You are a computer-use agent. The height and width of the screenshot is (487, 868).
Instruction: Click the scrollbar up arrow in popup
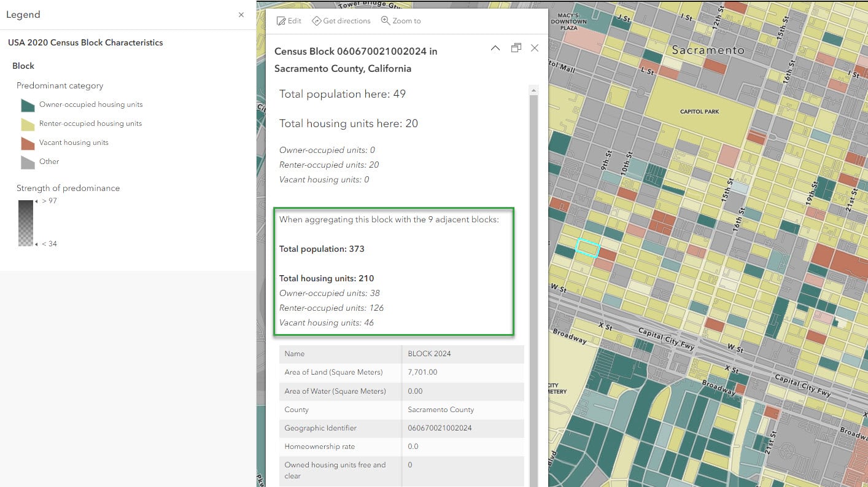pos(533,90)
